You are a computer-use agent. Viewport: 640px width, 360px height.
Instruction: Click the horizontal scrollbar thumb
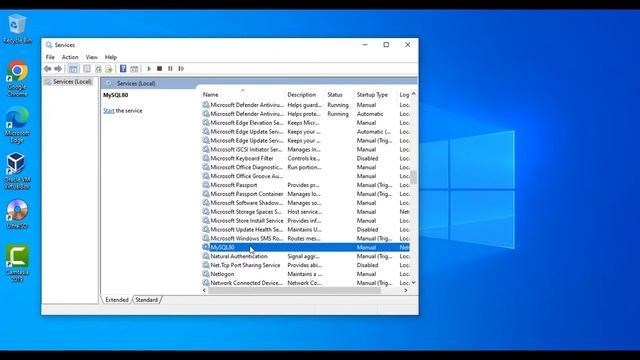(x=294, y=290)
